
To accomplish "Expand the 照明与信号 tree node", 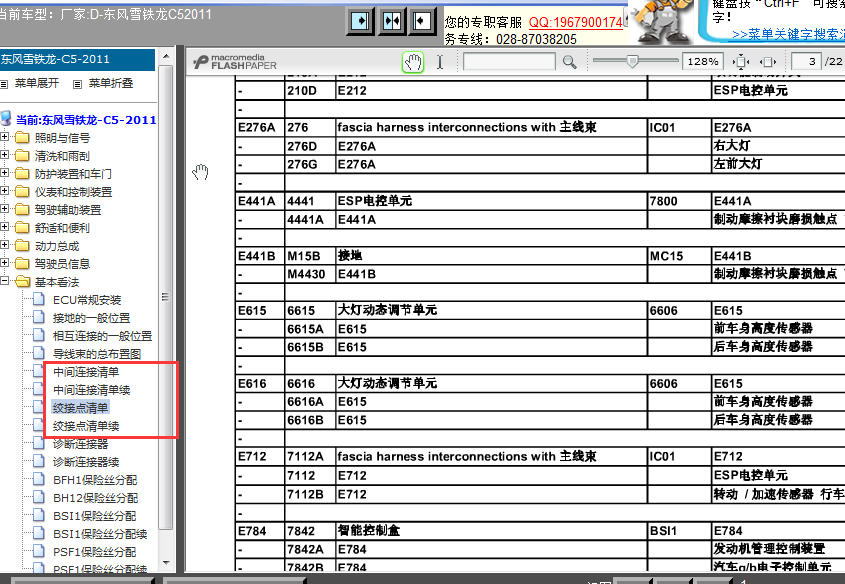I will (4, 137).
